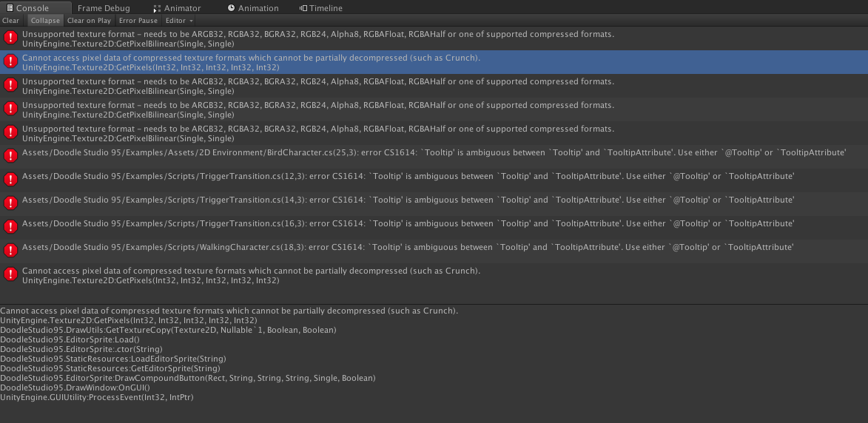Toggle Error Pause in the console toolbar
This screenshot has height=423, width=868.
point(138,21)
